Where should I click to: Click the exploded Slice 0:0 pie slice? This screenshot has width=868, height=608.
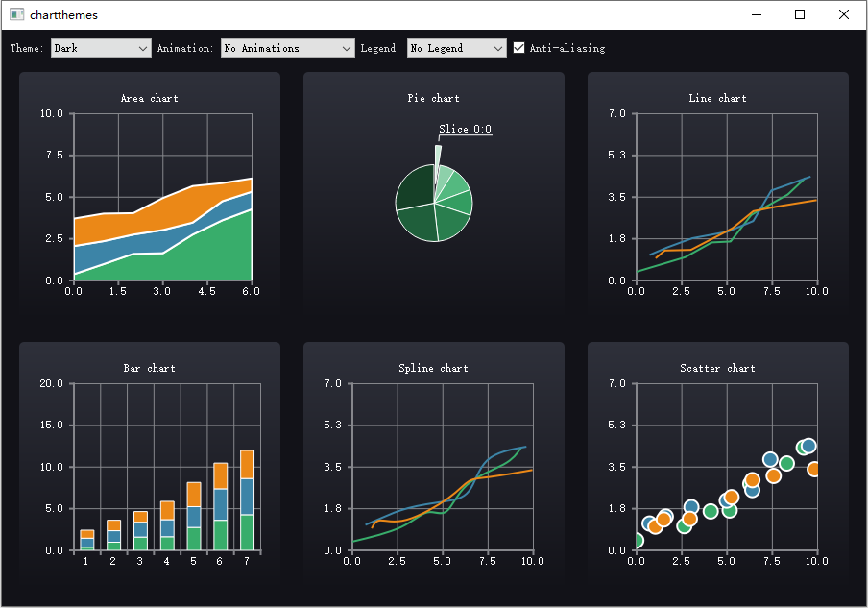pyautogui.click(x=437, y=161)
